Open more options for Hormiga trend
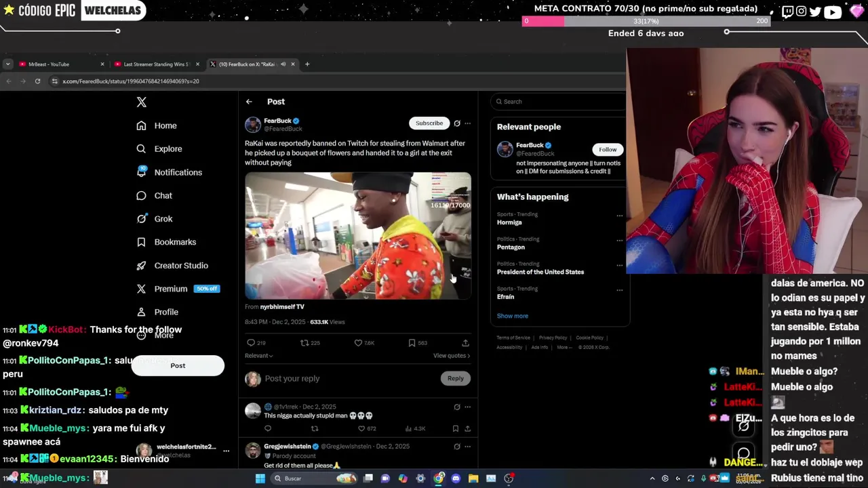 pyautogui.click(x=619, y=216)
